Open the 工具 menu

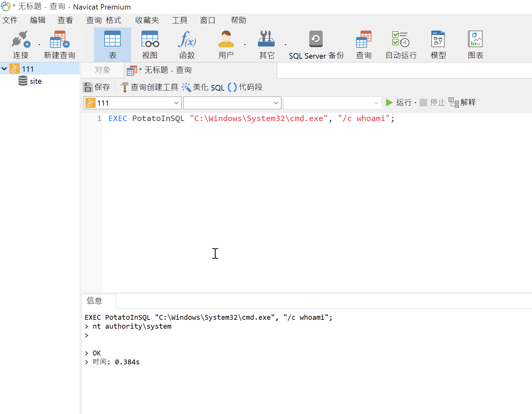point(180,20)
